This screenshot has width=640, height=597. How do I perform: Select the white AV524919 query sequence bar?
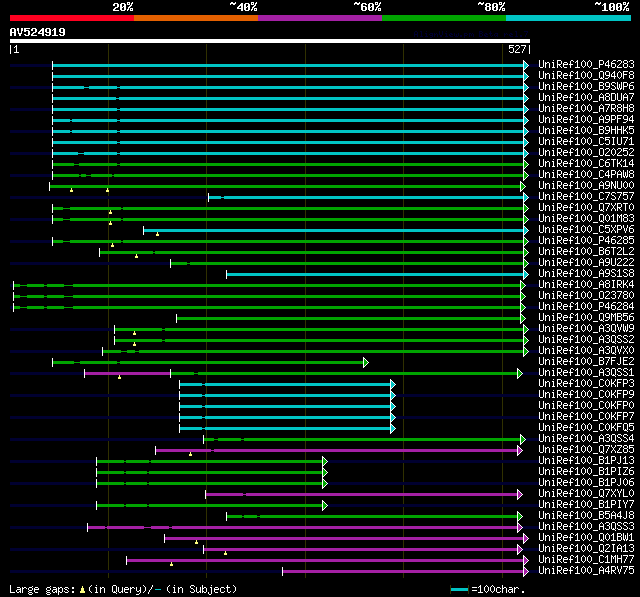270,41
